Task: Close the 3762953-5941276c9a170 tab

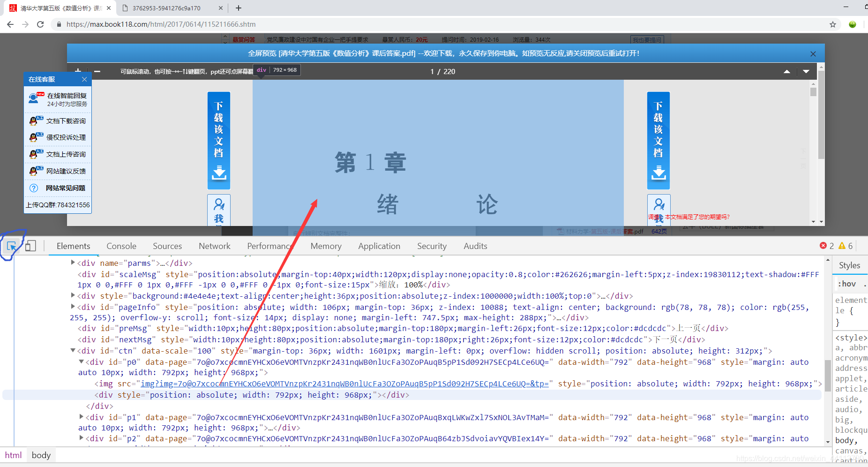Action: (x=221, y=8)
